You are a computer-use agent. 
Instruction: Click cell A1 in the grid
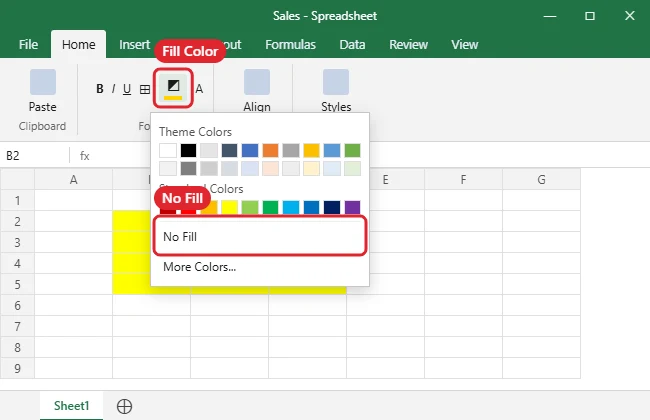coord(73,200)
